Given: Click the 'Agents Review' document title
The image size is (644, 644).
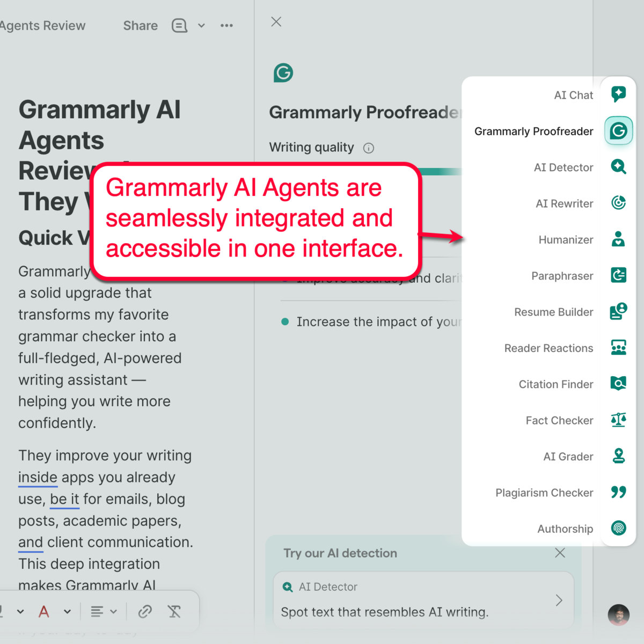Looking at the screenshot, I should (42, 25).
